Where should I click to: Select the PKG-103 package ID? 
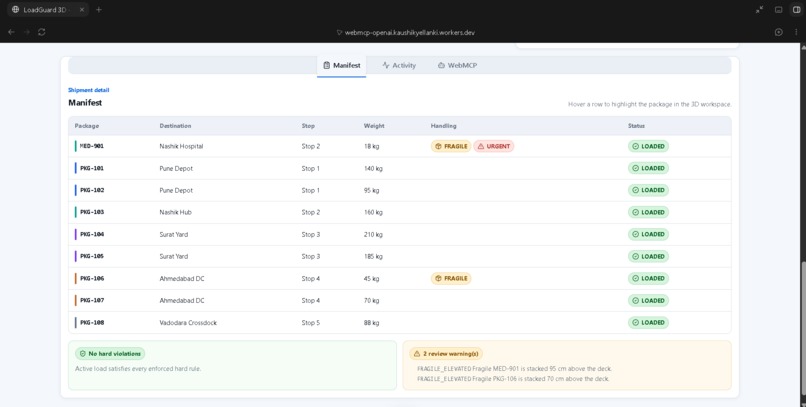click(92, 212)
